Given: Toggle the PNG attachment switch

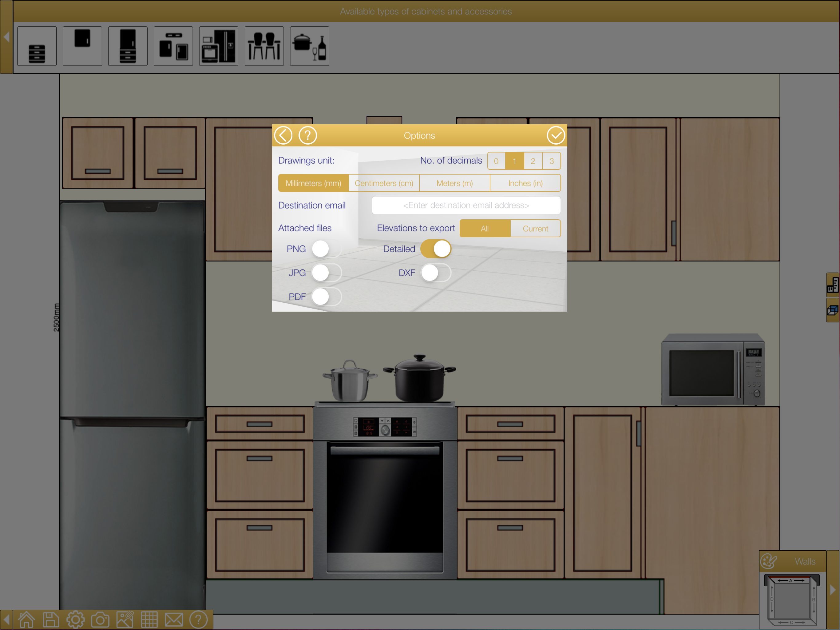Looking at the screenshot, I should tap(327, 249).
